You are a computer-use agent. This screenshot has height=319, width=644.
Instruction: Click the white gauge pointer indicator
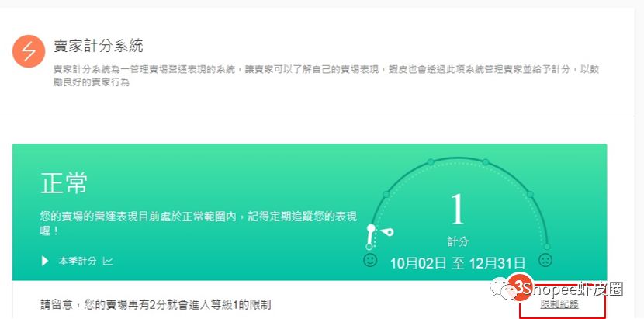[x=387, y=232]
